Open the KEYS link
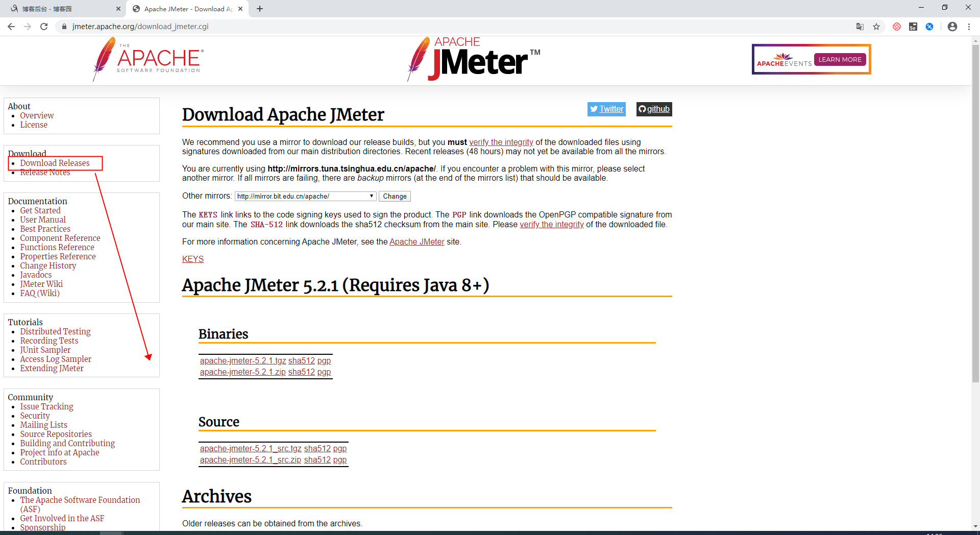The width and height of the screenshot is (980, 535). 193,259
